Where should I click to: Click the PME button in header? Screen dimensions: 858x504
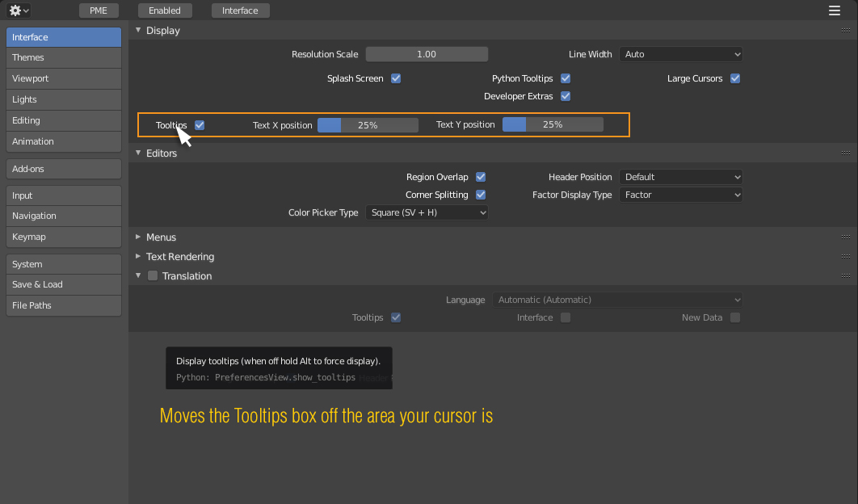point(99,10)
